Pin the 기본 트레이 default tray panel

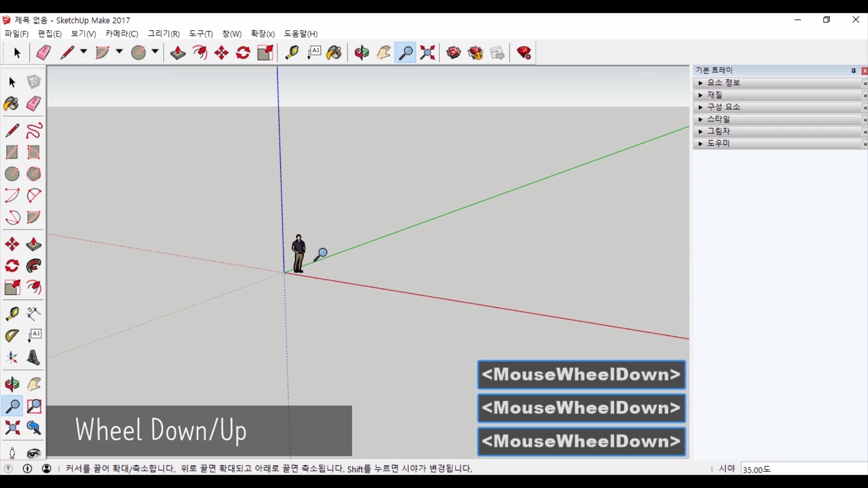[x=854, y=71]
